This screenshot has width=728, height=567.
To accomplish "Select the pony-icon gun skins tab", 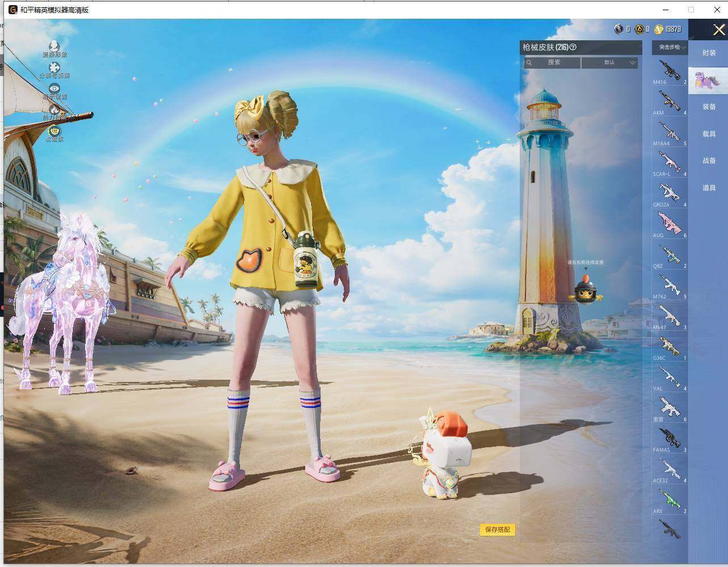I will coord(708,80).
